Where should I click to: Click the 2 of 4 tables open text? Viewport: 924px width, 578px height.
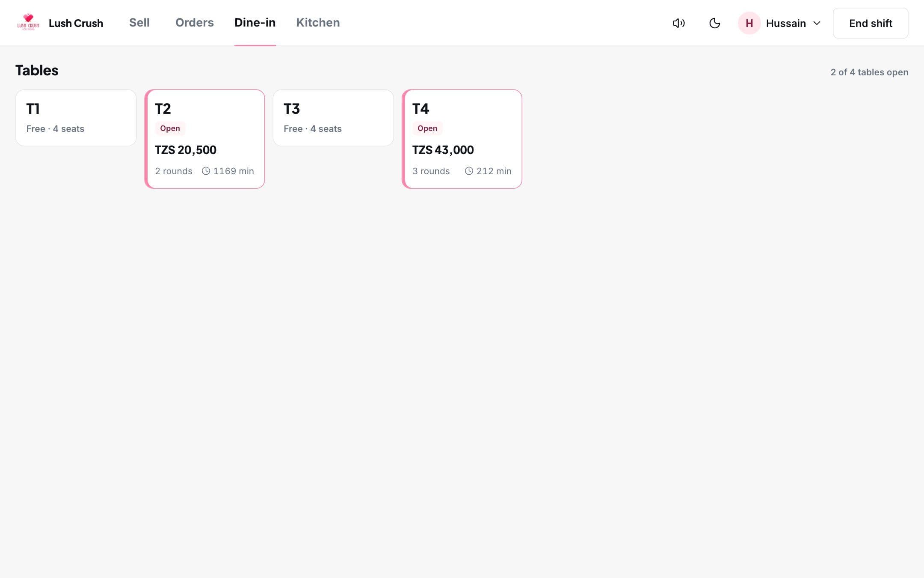[869, 72]
